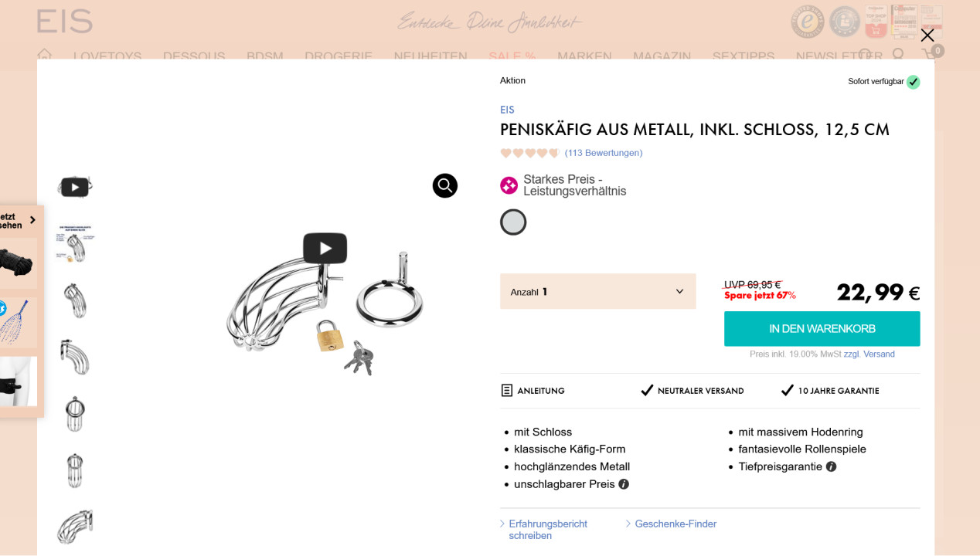Click the Starkes Preis-Leistungsverhältnis badge icon
Viewport: 980px width, 556px height.
(509, 185)
